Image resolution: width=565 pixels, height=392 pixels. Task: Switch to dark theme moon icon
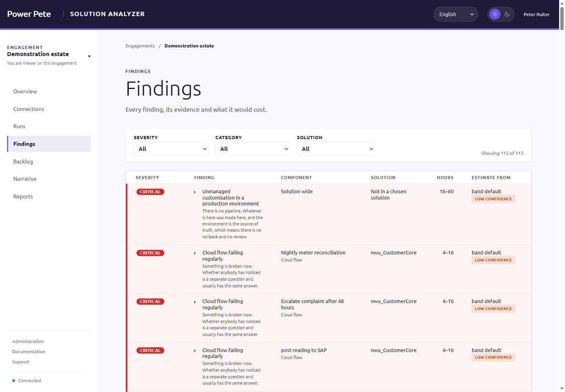(x=507, y=14)
